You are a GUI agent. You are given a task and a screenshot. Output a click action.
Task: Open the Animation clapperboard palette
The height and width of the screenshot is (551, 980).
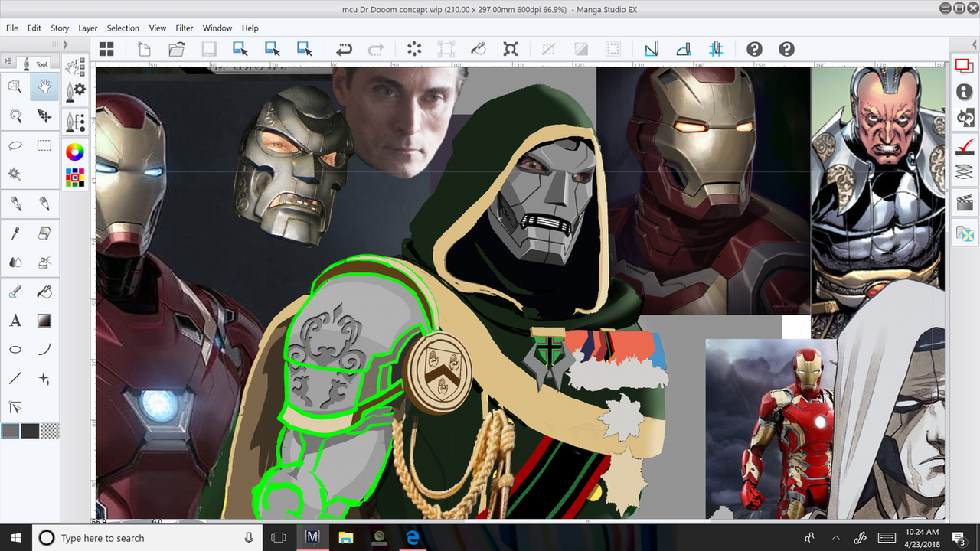965,204
